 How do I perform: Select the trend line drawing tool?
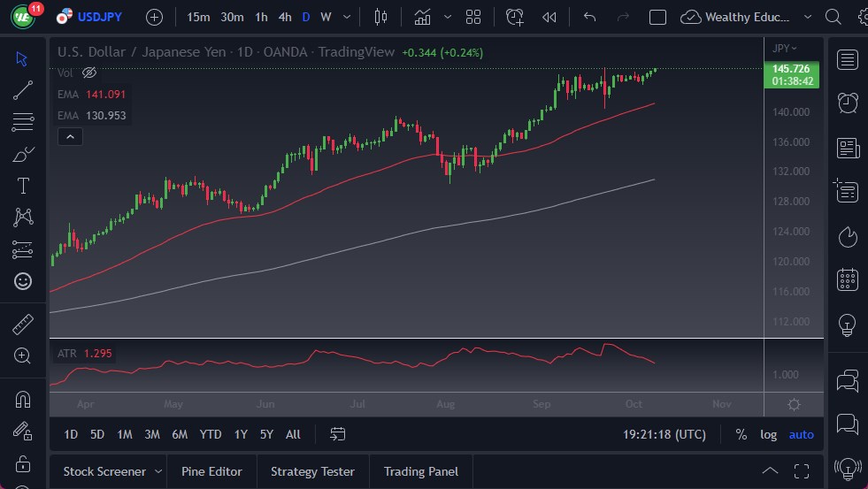pyautogui.click(x=23, y=90)
